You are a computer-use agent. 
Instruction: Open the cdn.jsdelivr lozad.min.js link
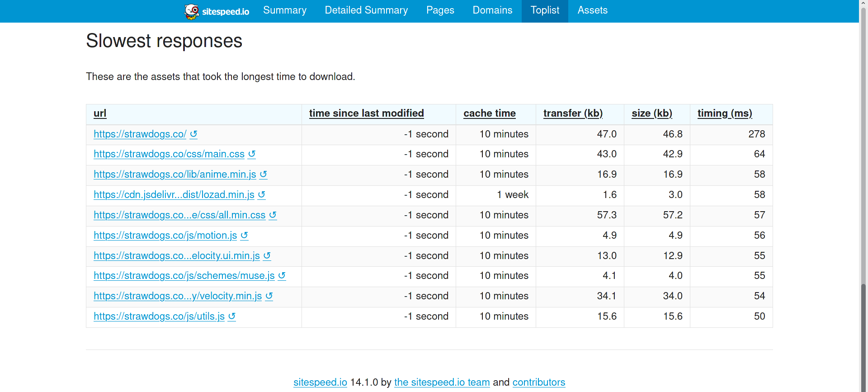click(174, 194)
